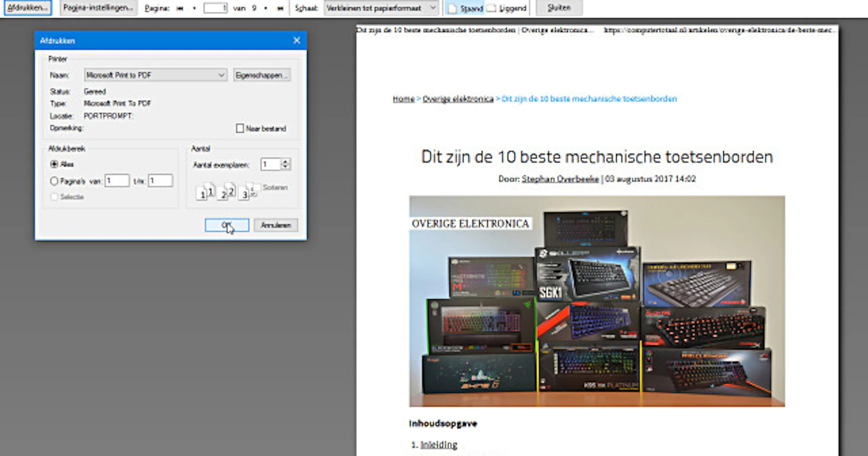
Task: Open the Schaal scale dropdown
Action: pyautogui.click(x=381, y=8)
